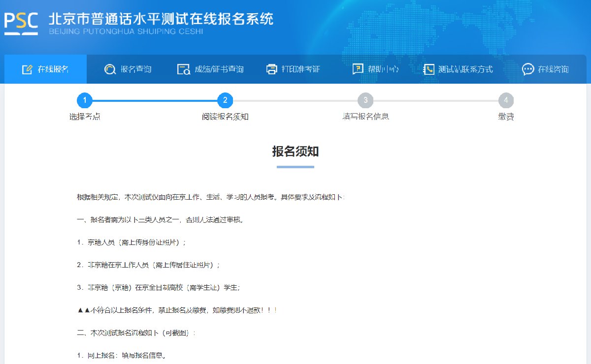591x364 pixels.
Task: Click the pencil icon beside 在线报名
Action: tap(27, 69)
